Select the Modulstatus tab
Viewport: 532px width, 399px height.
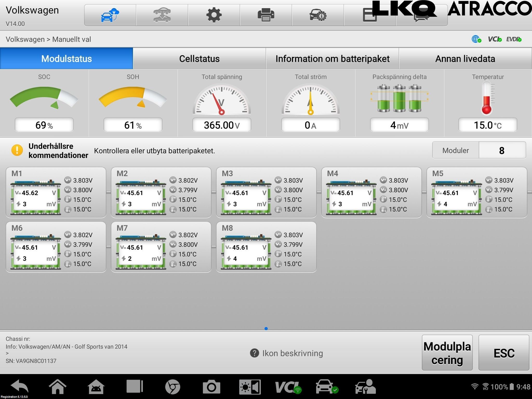click(x=66, y=58)
